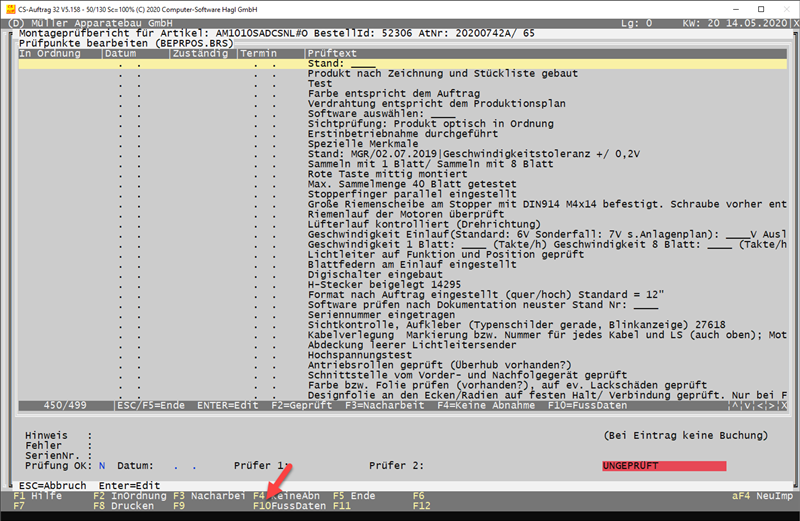Click the left arrow scroll indicator in list footer

tap(762, 406)
